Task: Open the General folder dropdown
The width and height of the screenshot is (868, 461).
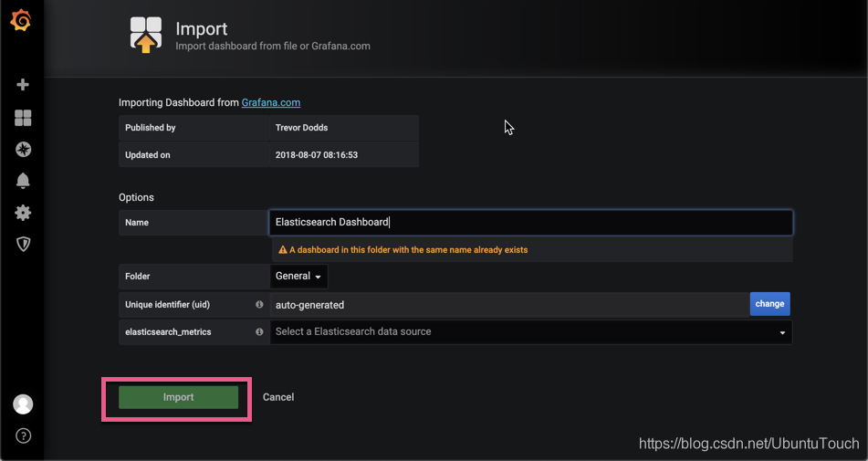Action: [298, 277]
